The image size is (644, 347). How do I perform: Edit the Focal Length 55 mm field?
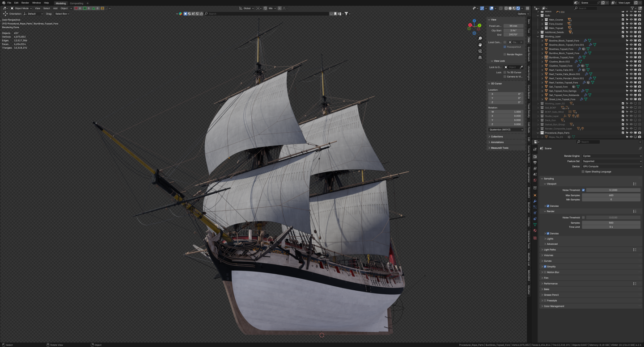point(513,26)
